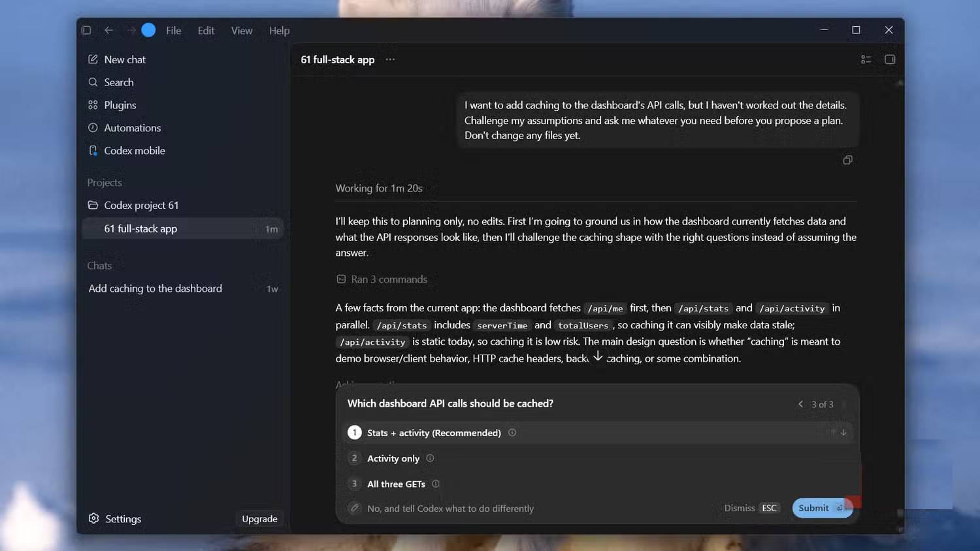The image size is (980, 551).
Task: Go to the previous question chevron
Action: pyautogui.click(x=800, y=404)
